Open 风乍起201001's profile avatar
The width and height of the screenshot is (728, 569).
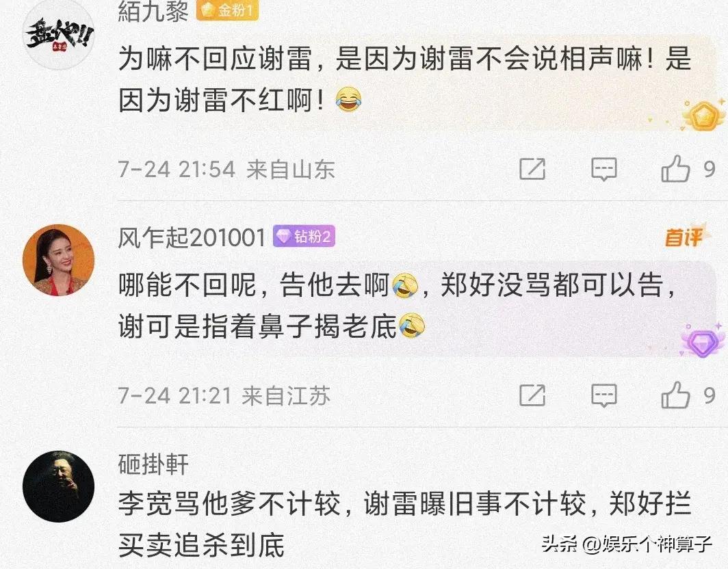click(59, 260)
